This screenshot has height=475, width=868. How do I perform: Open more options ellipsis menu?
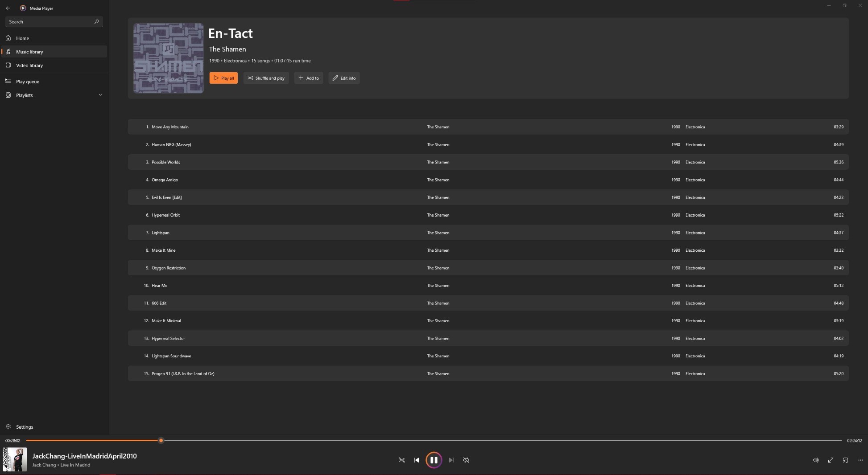(860, 460)
